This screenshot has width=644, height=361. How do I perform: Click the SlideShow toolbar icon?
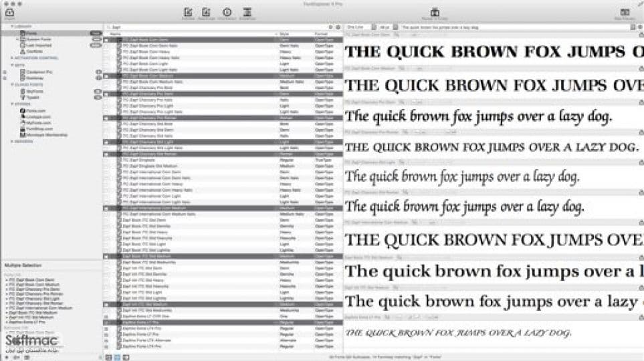[x=247, y=13]
